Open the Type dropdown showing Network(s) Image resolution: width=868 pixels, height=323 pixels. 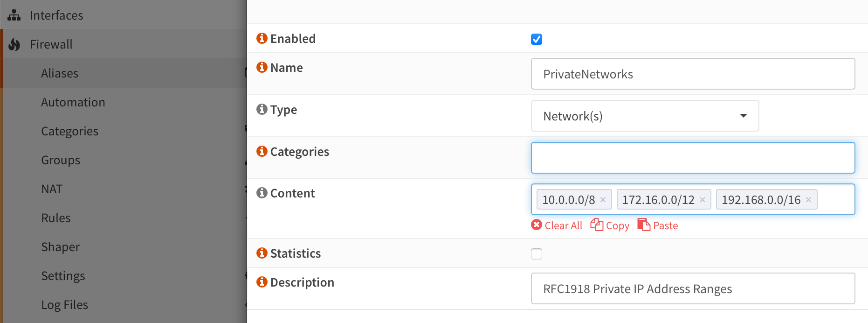(645, 116)
